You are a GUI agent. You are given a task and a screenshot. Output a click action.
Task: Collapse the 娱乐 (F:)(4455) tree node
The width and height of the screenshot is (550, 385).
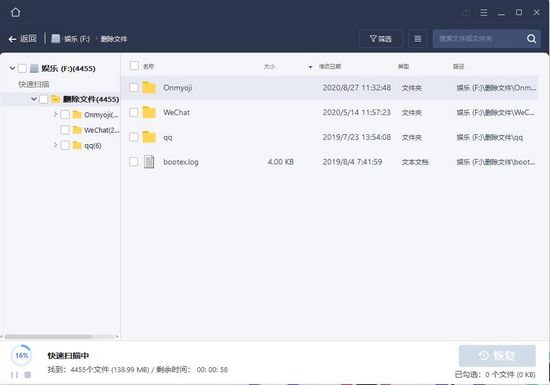pyautogui.click(x=12, y=68)
